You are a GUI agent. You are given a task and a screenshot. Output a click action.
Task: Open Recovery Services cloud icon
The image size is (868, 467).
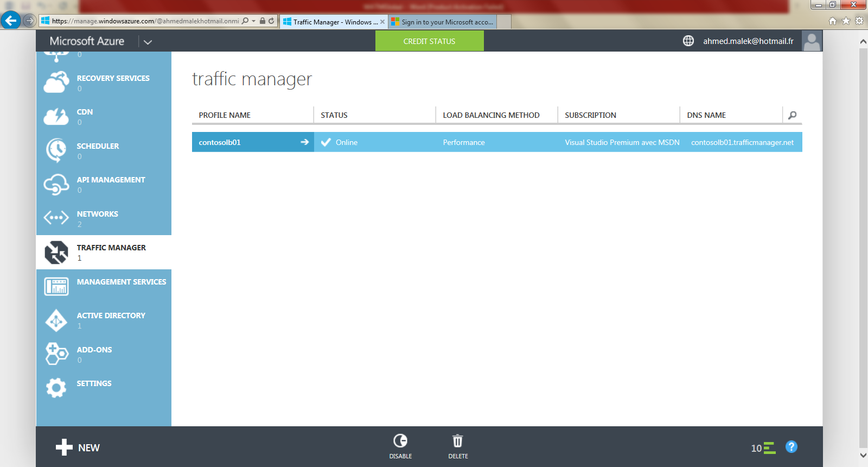(x=56, y=83)
